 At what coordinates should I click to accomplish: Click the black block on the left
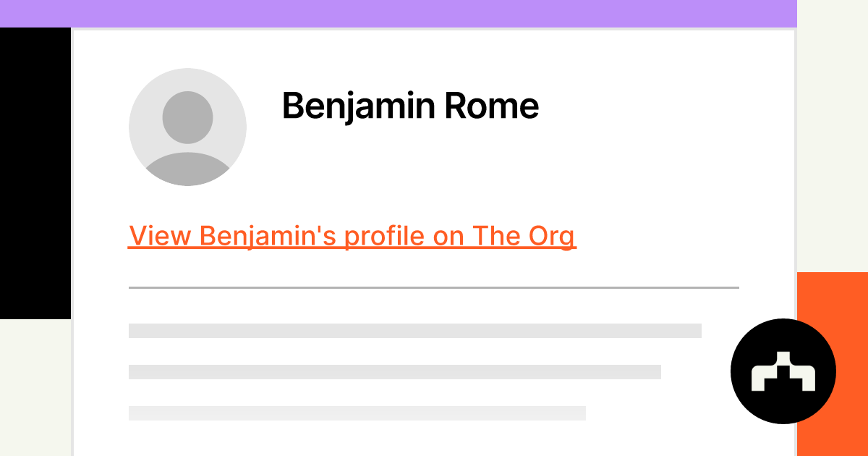35,174
